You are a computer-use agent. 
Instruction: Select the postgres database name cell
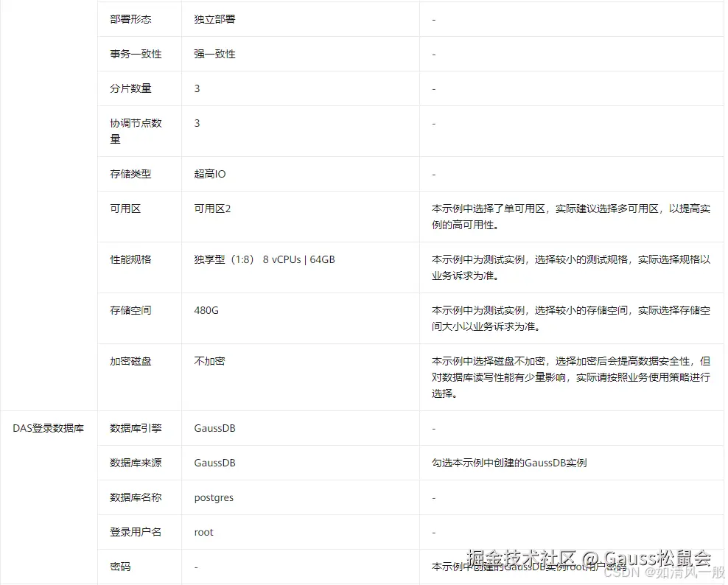pos(214,497)
